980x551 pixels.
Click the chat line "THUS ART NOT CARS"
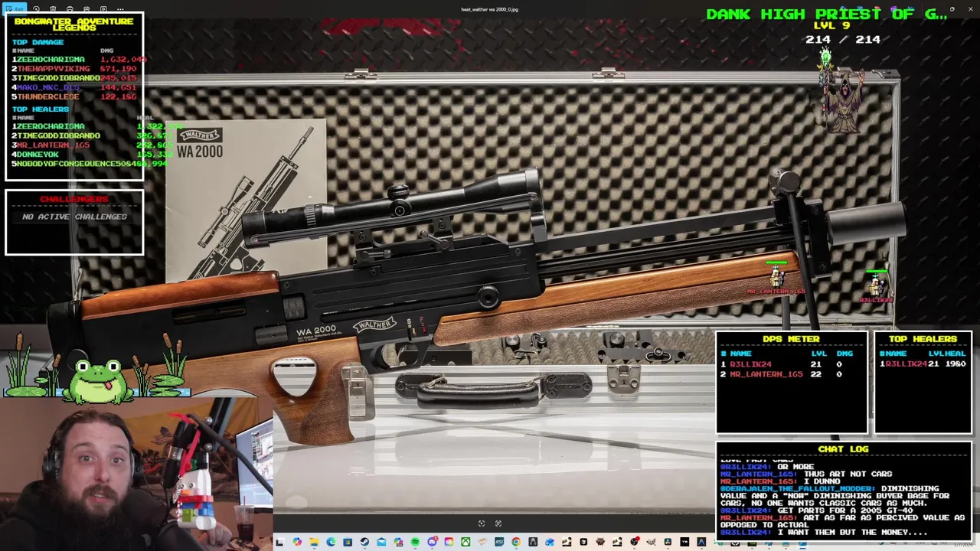click(x=848, y=474)
